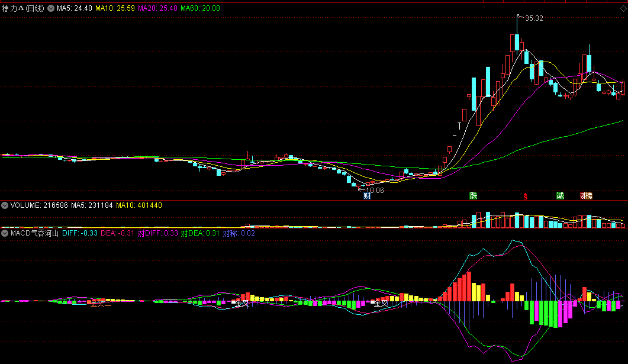The image size is (628, 364).
Task: Open the dropdown beside 特力A (日线) title
Action: point(51,8)
